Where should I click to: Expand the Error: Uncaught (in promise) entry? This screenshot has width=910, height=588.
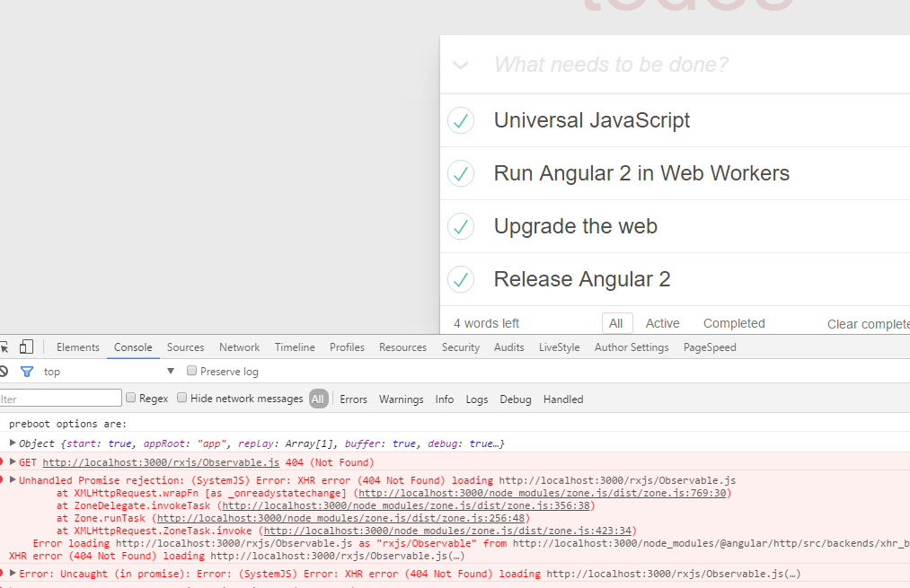13,573
